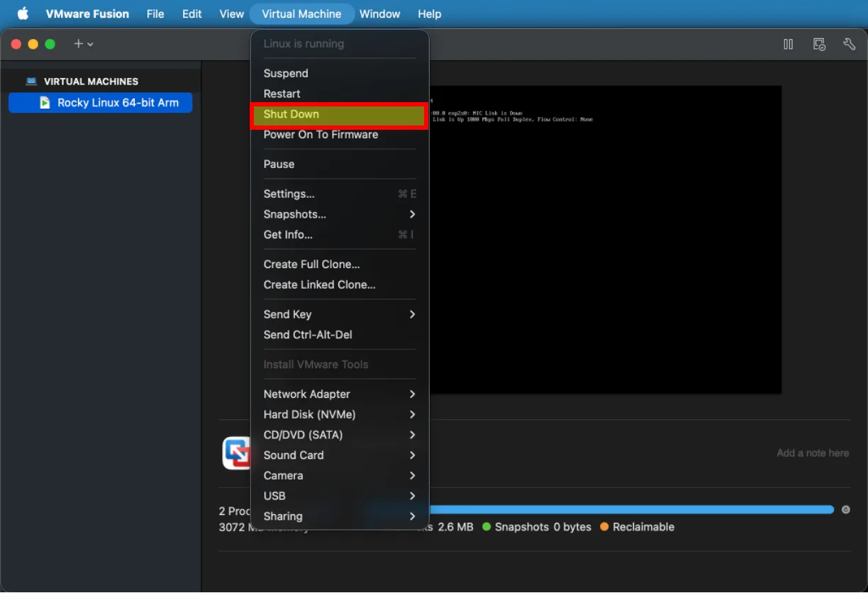
Task: Choose Shut Down from the menu
Action: [x=340, y=114]
